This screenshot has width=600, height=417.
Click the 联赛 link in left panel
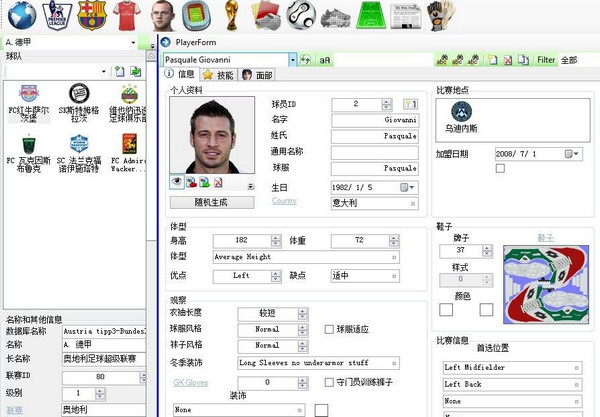15,410
